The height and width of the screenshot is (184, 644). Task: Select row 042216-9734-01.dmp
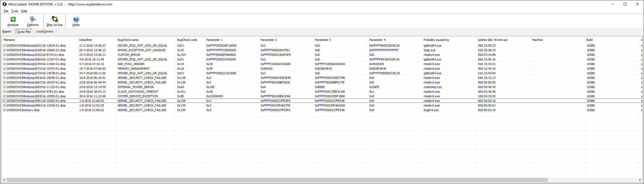click(x=322, y=55)
